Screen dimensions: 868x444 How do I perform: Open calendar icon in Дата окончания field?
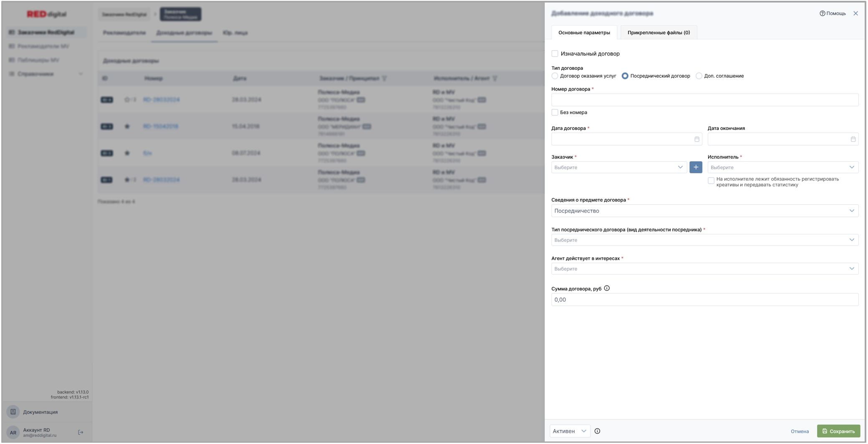tap(853, 139)
